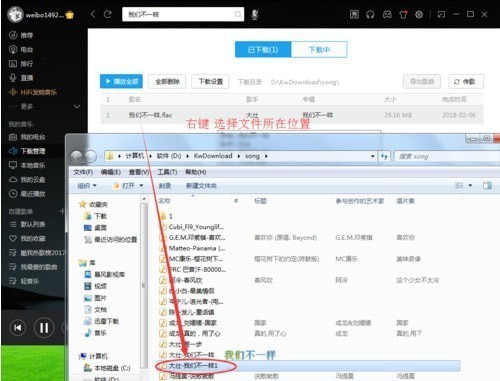Select the 我们不一样.flac download row
This screenshot has height=381, width=500.
(x=292, y=115)
